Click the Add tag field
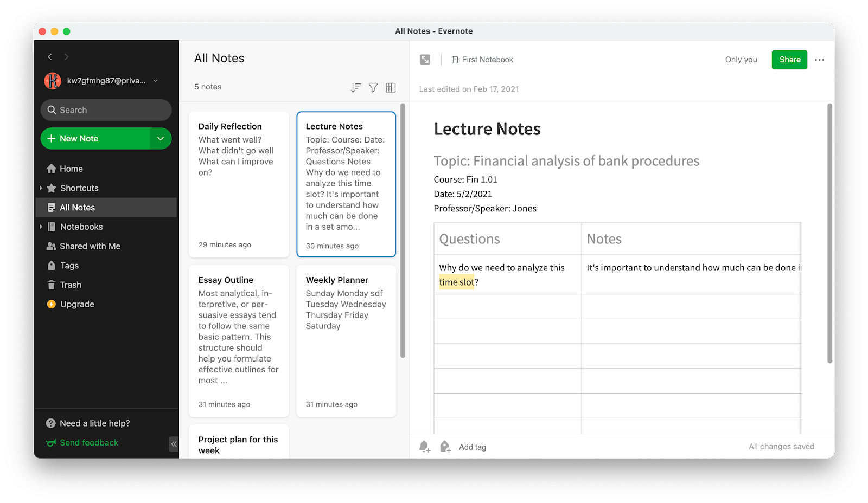 473,447
